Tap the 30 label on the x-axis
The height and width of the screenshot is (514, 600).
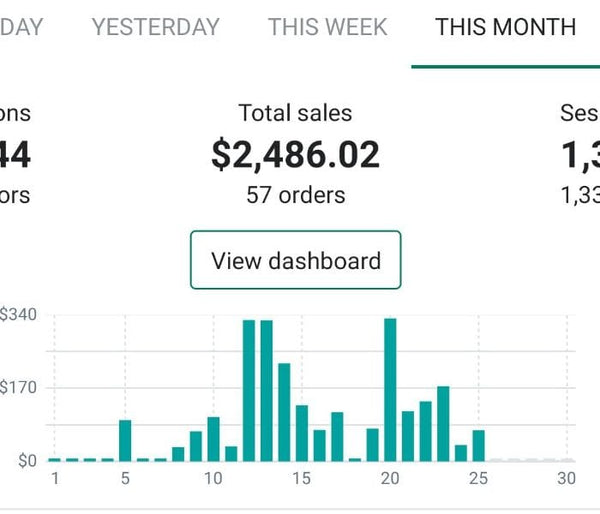coord(566,479)
